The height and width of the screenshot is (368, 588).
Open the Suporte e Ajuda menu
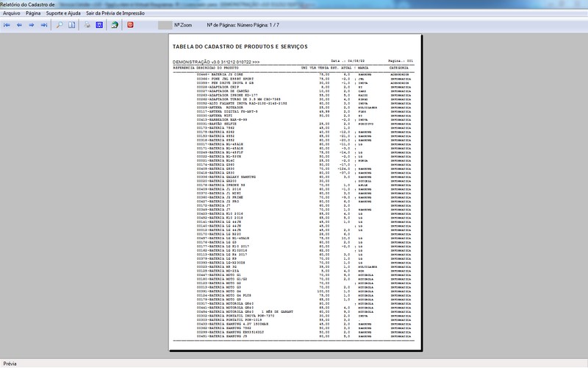click(x=63, y=13)
